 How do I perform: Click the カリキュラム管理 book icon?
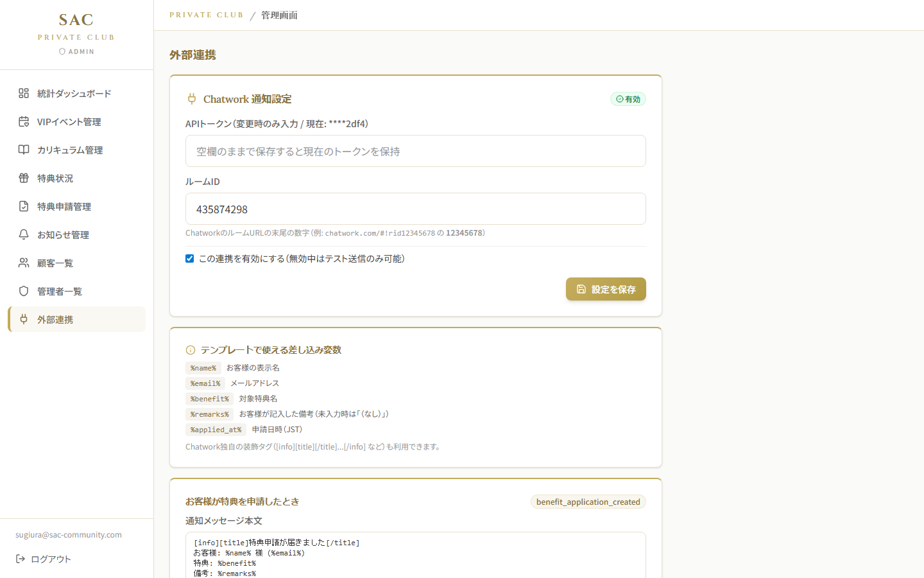pyautogui.click(x=24, y=150)
